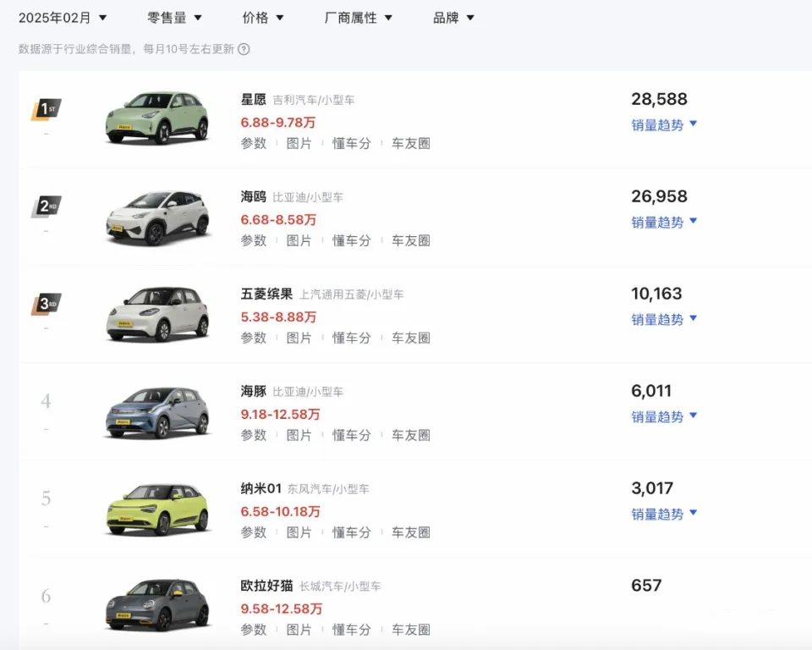Open the 海鸥 model title
This screenshot has width=812, height=650.
click(x=253, y=197)
